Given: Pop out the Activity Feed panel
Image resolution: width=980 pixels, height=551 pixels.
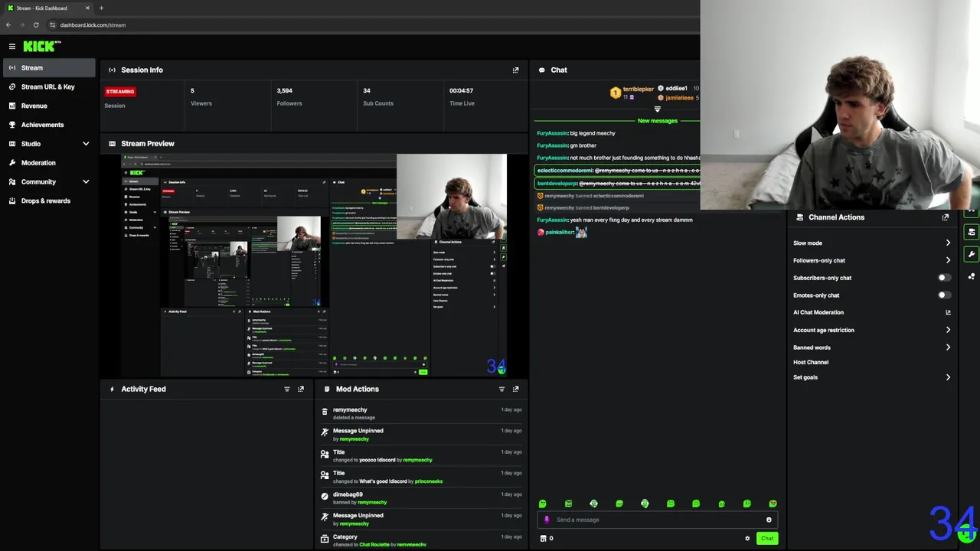Looking at the screenshot, I should pos(301,389).
